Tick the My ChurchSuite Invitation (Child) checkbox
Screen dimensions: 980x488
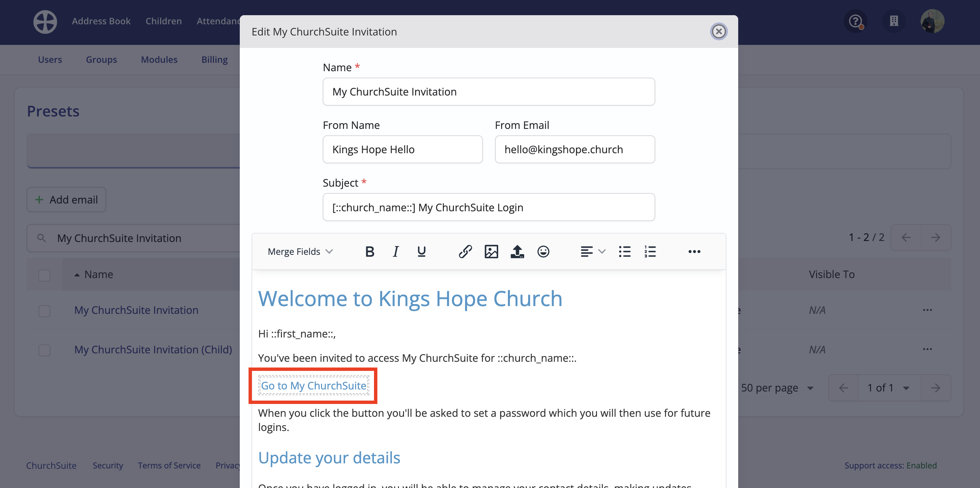(x=45, y=350)
